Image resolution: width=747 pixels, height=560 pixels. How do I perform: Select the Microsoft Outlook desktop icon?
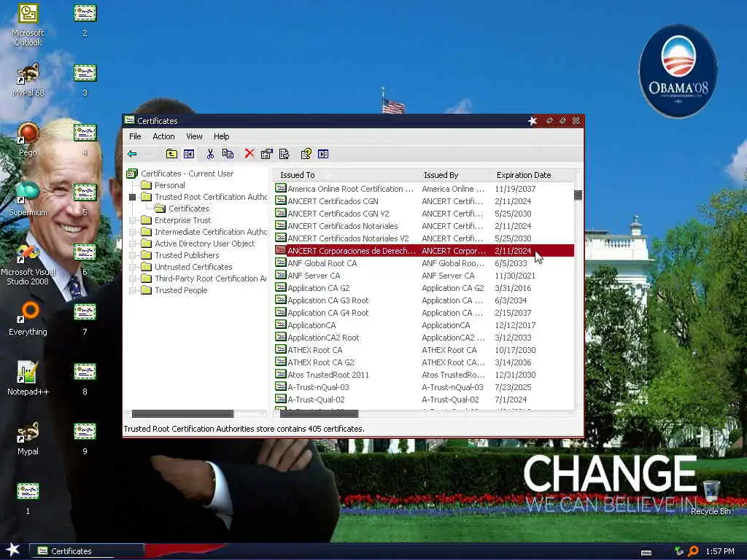coord(28,26)
